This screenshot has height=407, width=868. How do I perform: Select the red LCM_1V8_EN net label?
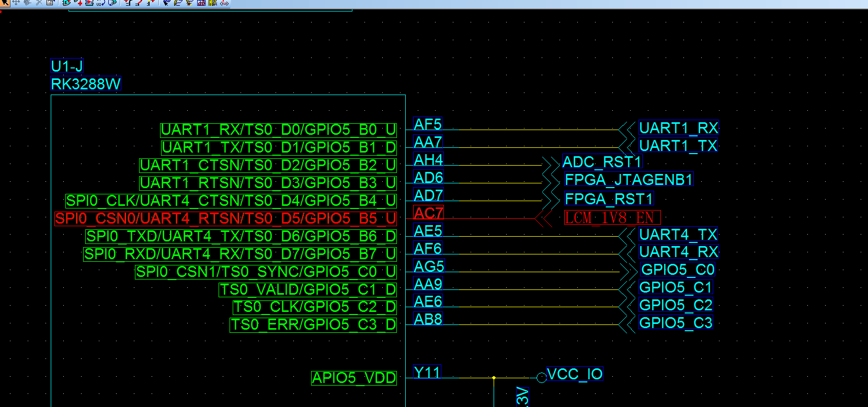tap(612, 218)
